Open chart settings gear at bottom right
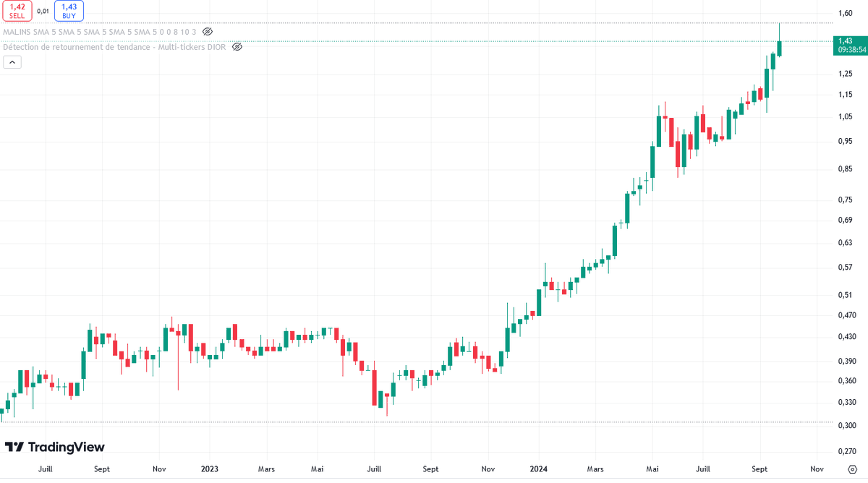Viewport: 868px width, 483px height. (x=852, y=469)
